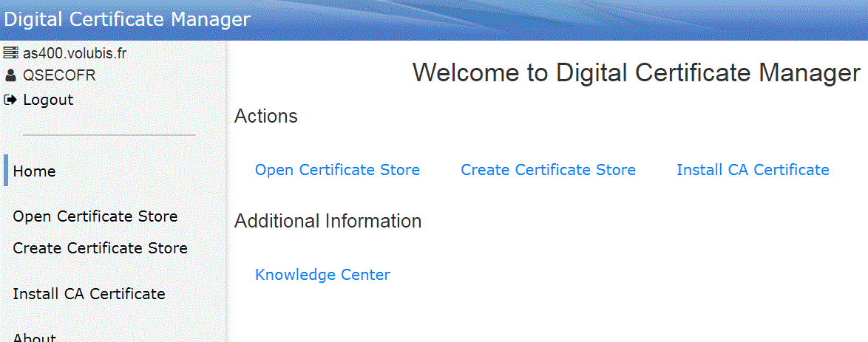Click the Additional Information heading
This screenshot has width=868, height=342.
point(328,221)
